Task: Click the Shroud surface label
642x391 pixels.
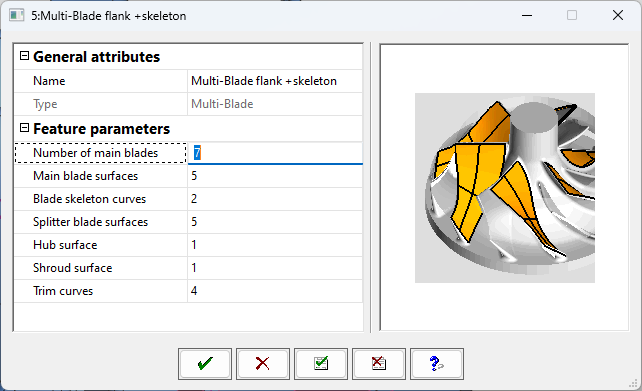Action: click(x=72, y=268)
